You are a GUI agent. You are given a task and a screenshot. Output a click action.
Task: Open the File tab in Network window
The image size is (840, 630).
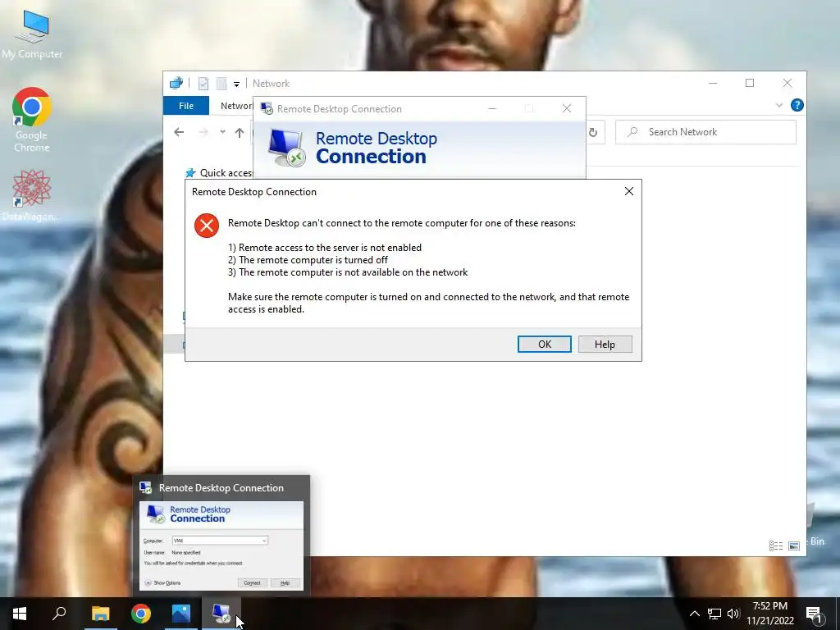186,106
